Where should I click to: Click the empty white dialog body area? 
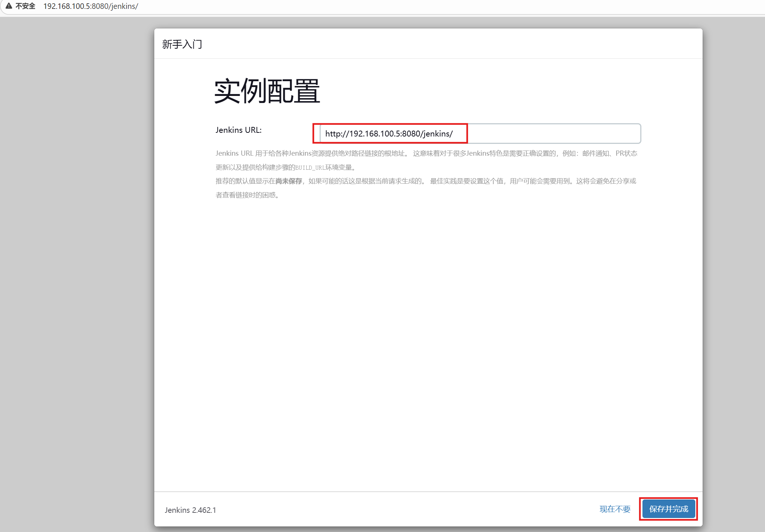[428, 332]
